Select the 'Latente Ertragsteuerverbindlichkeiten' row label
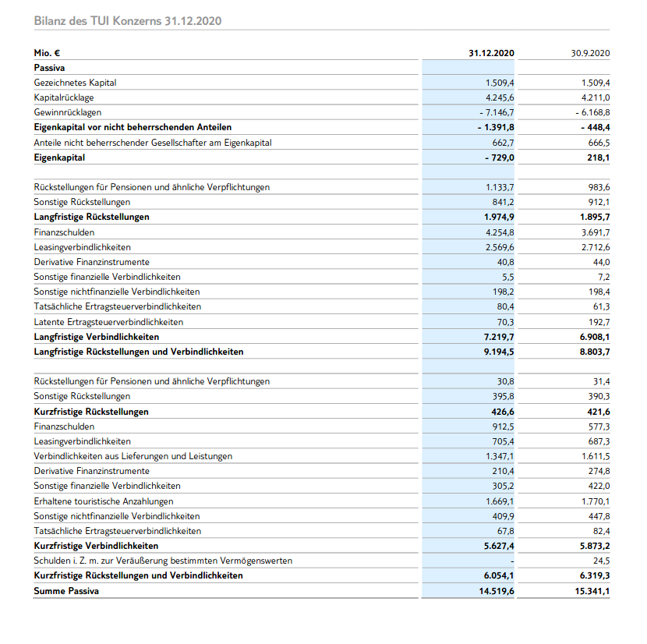This screenshot has height=644, width=647. pyautogui.click(x=108, y=322)
